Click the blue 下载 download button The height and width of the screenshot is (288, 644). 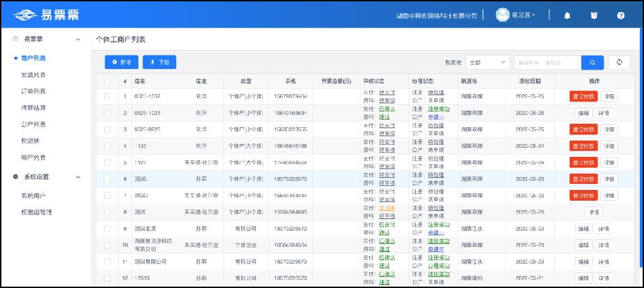[159, 62]
